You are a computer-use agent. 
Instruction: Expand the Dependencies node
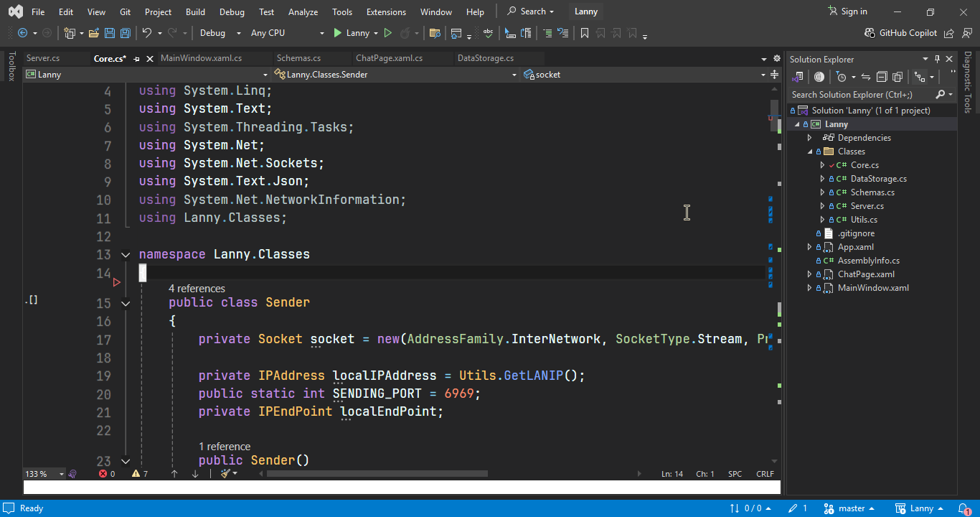[810, 138]
